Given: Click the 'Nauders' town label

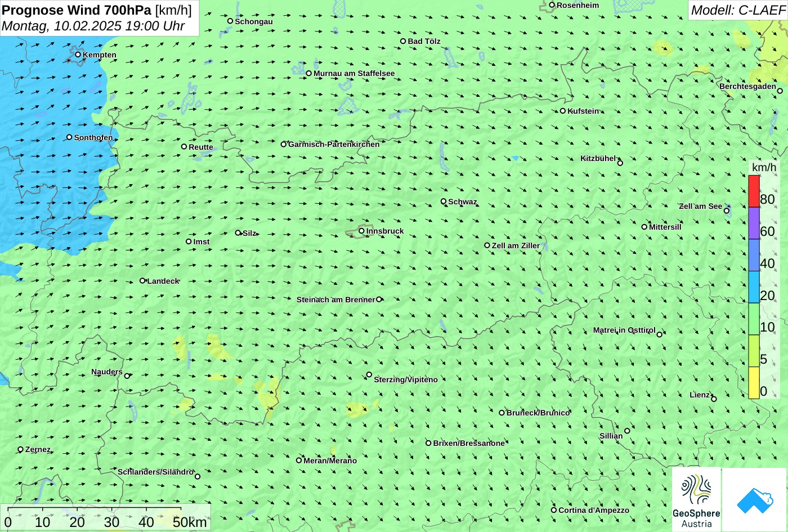Looking at the screenshot, I should [107, 372].
